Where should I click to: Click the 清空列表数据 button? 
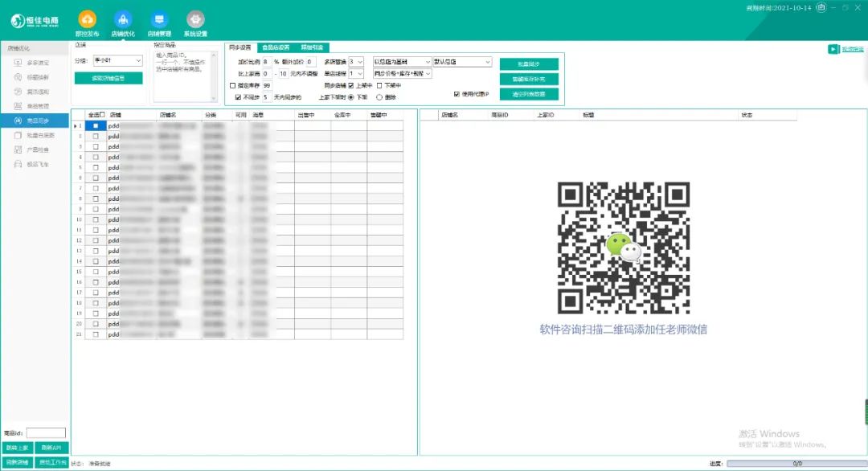click(529, 94)
